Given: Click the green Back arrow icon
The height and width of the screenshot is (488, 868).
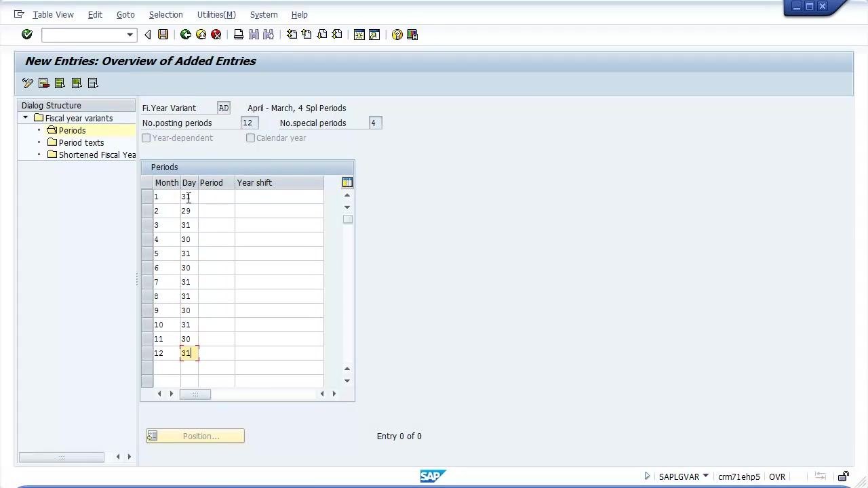Looking at the screenshot, I should click(185, 35).
